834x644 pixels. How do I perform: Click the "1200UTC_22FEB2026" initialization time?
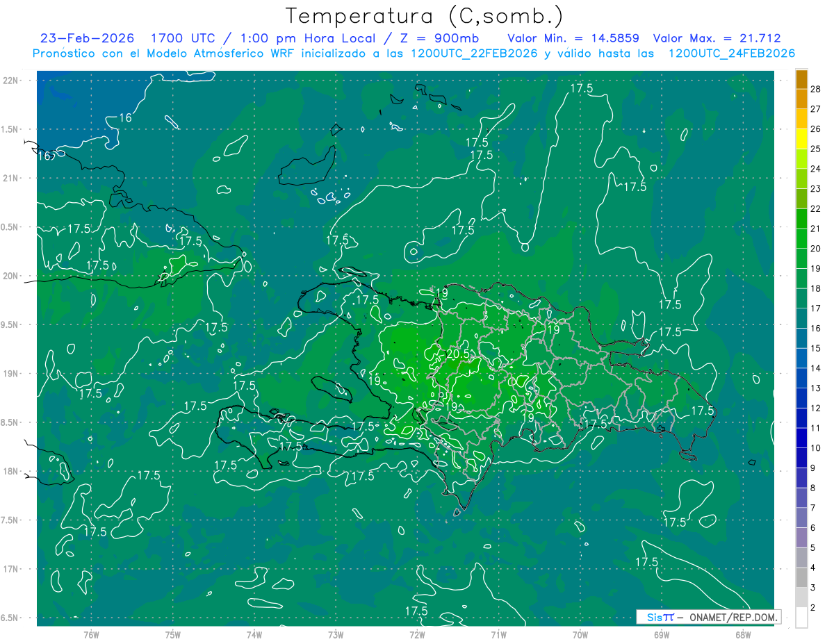474,53
